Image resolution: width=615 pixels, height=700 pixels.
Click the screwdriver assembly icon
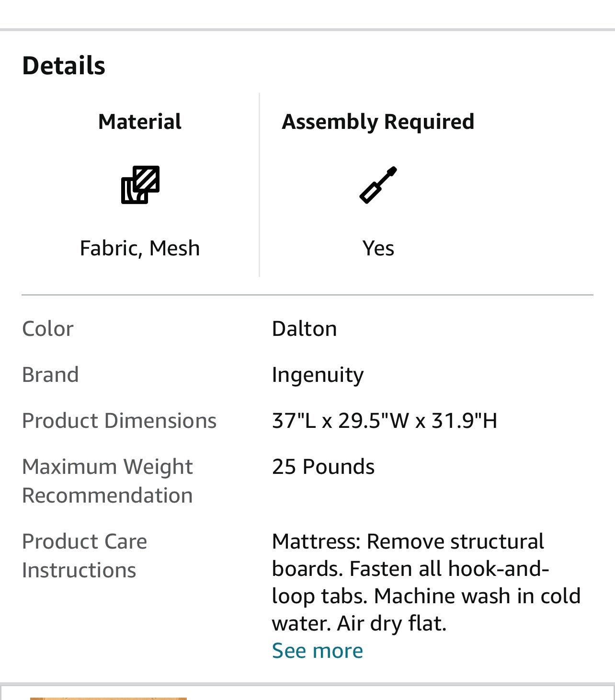tap(378, 184)
